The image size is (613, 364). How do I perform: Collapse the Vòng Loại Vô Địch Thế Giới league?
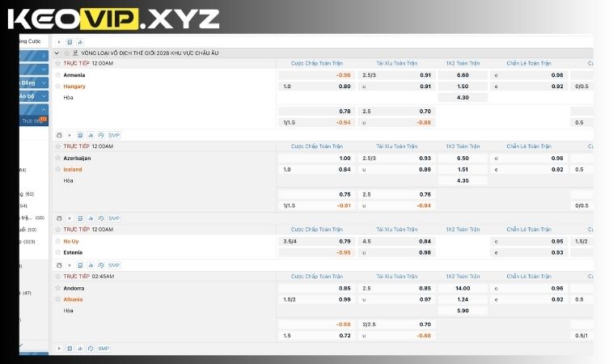(58, 53)
